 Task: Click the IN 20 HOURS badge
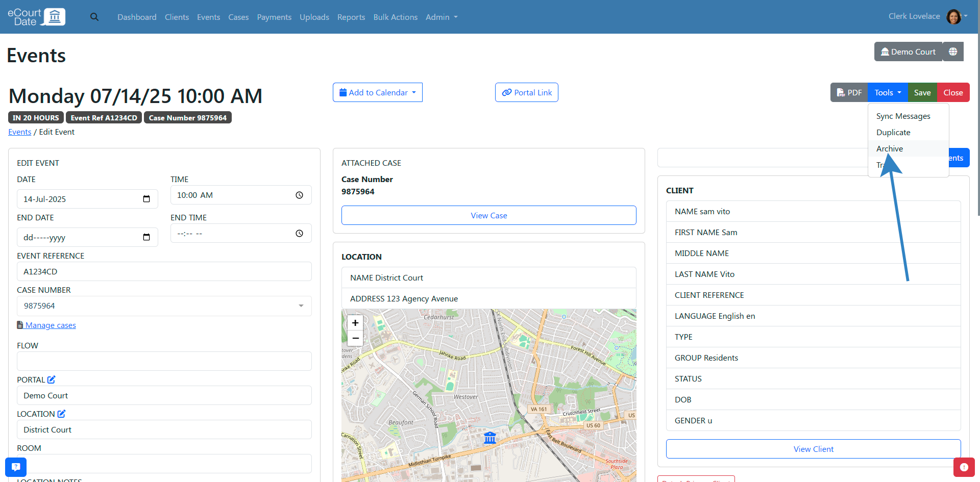click(36, 118)
